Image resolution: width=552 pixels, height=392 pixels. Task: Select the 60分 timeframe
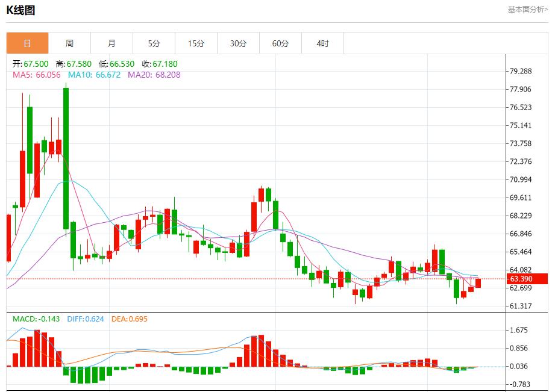click(x=280, y=43)
